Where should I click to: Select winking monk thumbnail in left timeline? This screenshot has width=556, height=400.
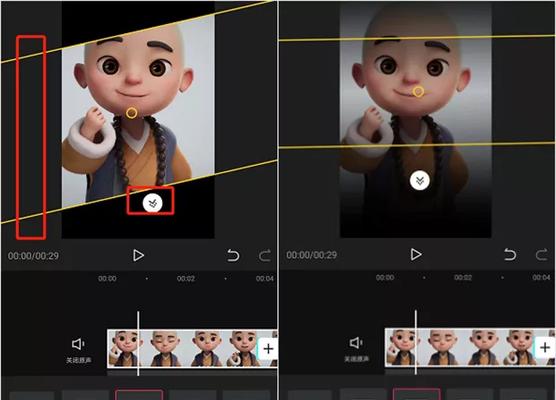(x=164, y=348)
